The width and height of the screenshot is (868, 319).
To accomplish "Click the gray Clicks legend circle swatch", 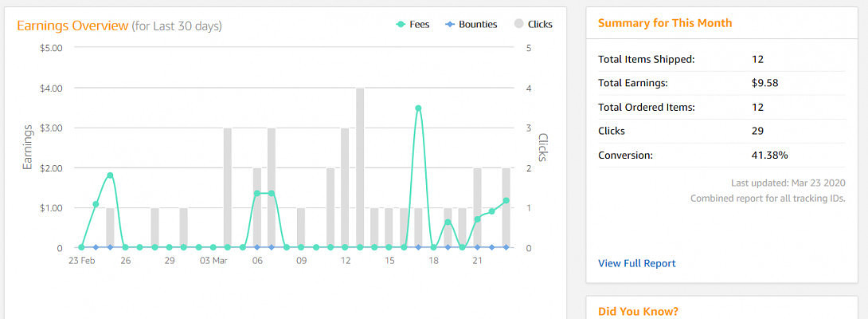I will click(x=518, y=25).
